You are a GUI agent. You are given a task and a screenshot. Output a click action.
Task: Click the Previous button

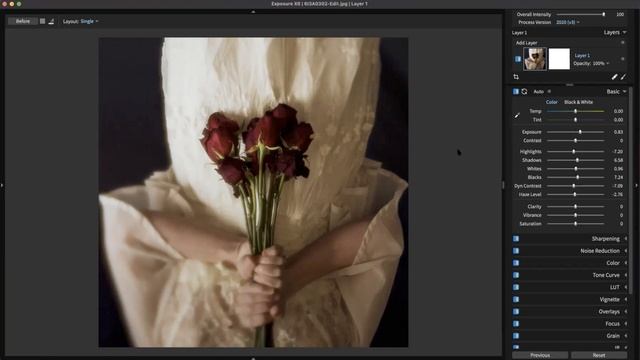(x=540, y=356)
